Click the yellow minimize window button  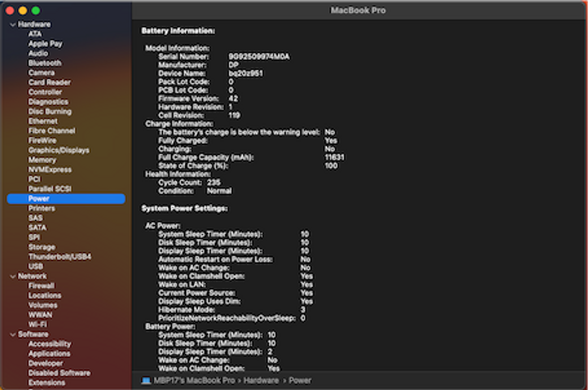tap(23, 10)
